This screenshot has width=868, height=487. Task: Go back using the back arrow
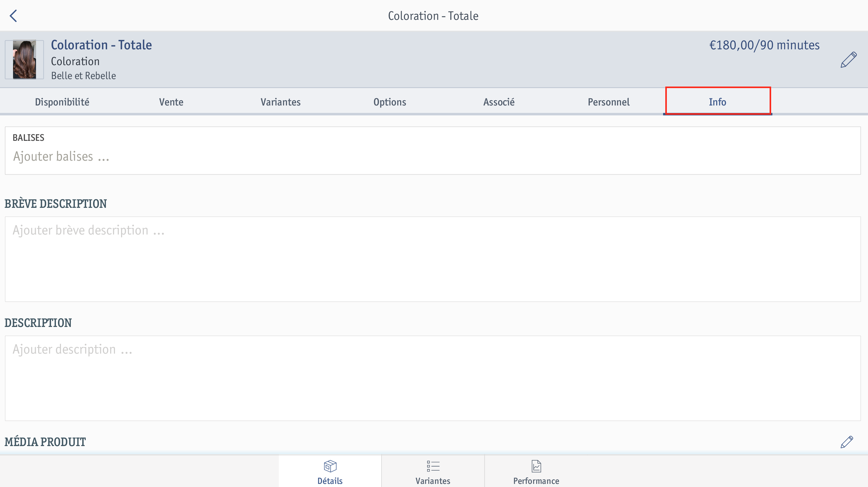(13, 16)
